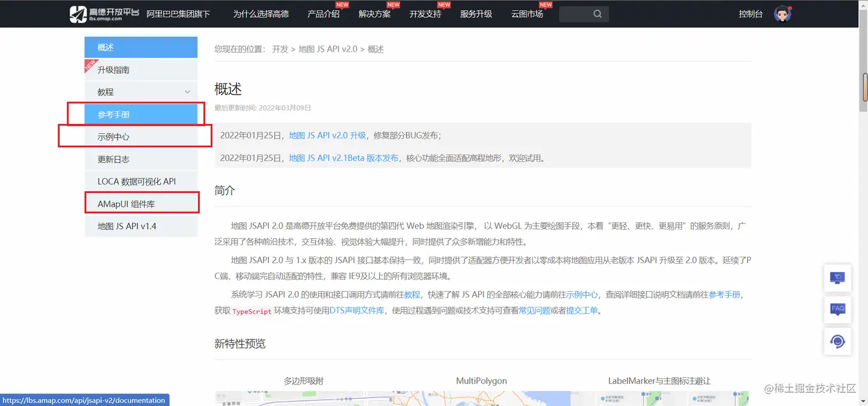Open the DTS声明文件库 link

tap(356, 311)
